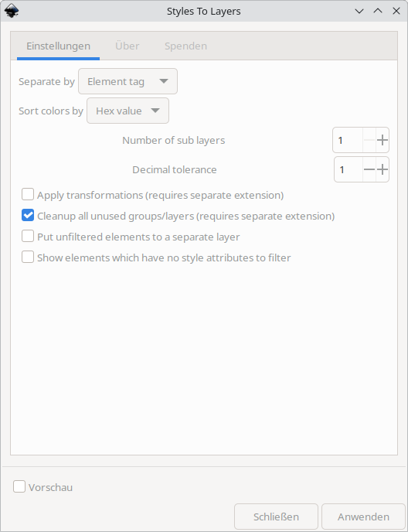
Task: Switch to the Spenden tab
Action: tap(186, 46)
